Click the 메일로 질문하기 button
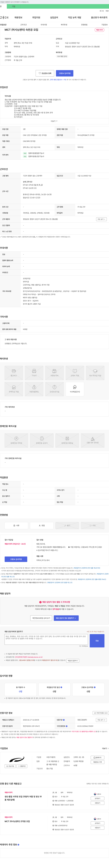109x868 pixels. [x=73, y=660]
